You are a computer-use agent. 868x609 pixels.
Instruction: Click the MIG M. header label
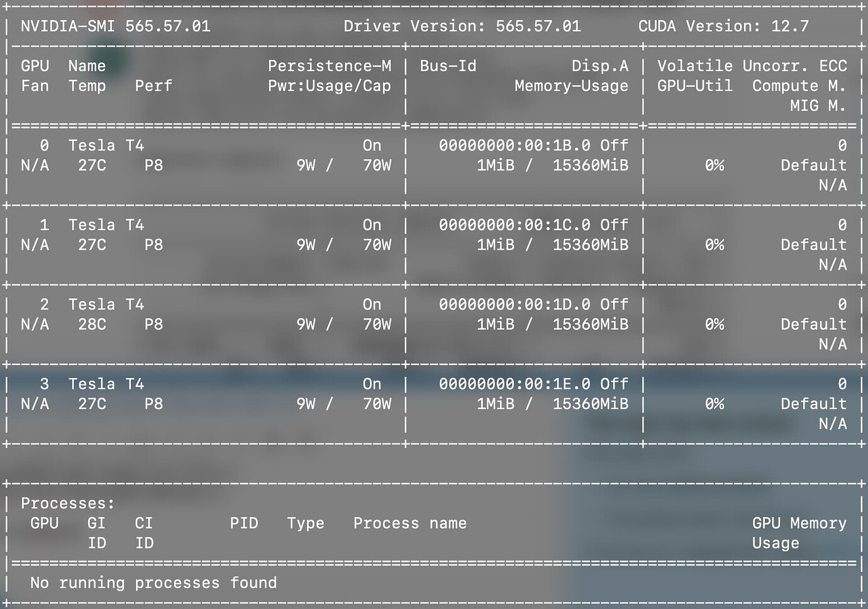[817, 106]
